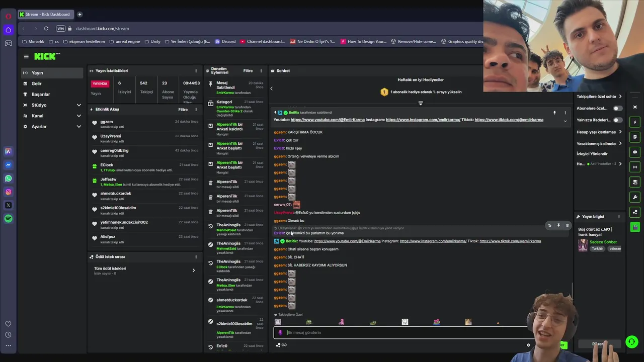Open the pinned Instagram link
Image resolution: width=644 pixels, height=362 pixels.
coord(423,120)
